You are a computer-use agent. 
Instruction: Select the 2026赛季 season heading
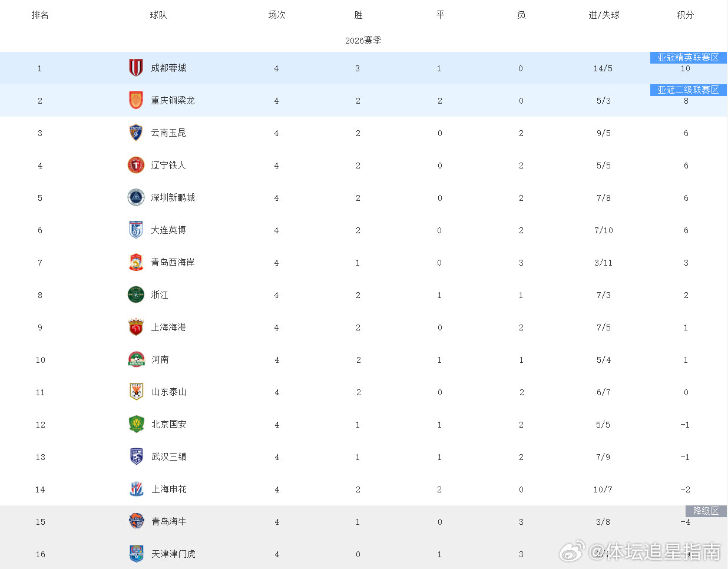pyautogui.click(x=363, y=41)
